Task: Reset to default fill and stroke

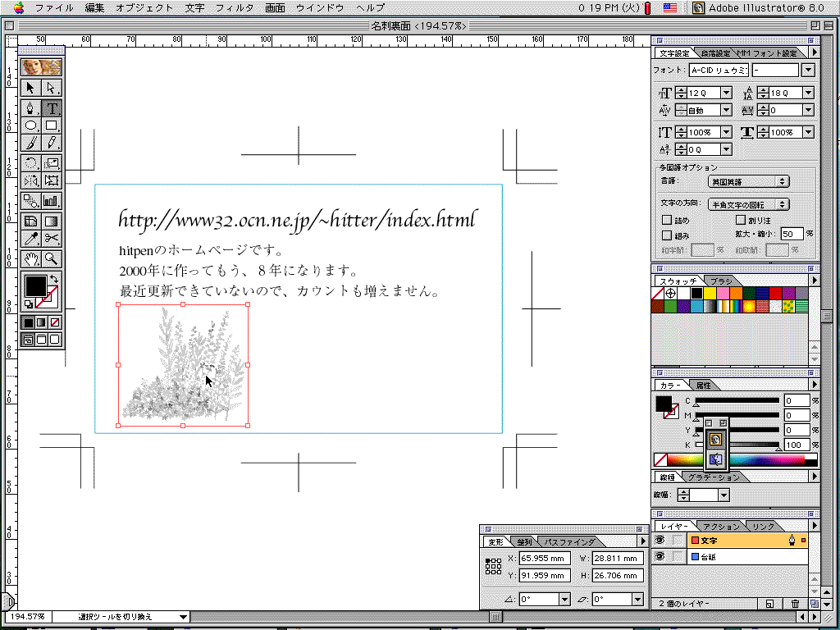Action: (x=28, y=304)
